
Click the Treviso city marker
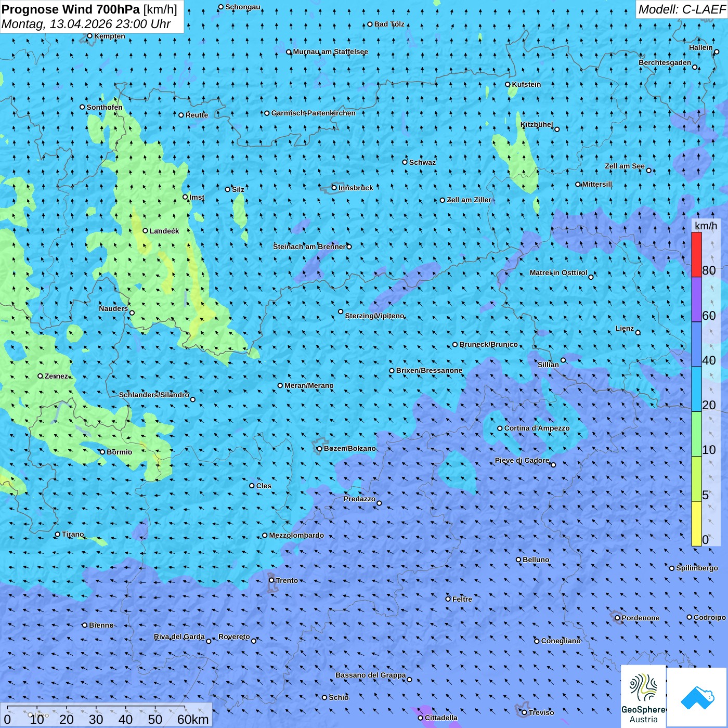(524, 712)
